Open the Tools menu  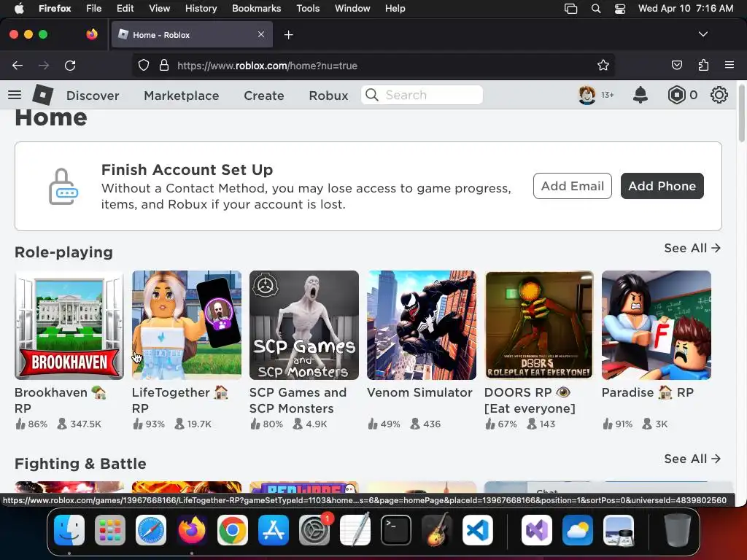(x=308, y=9)
